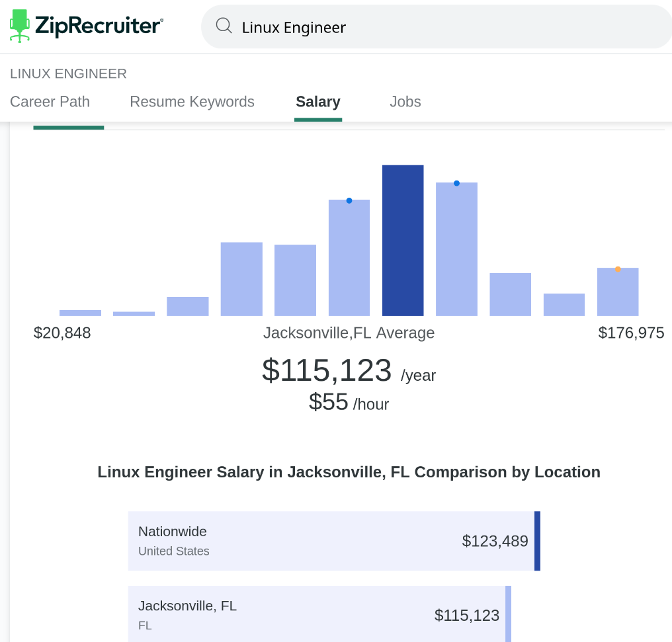Switch to the Resume Keywords tab

click(192, 102)
